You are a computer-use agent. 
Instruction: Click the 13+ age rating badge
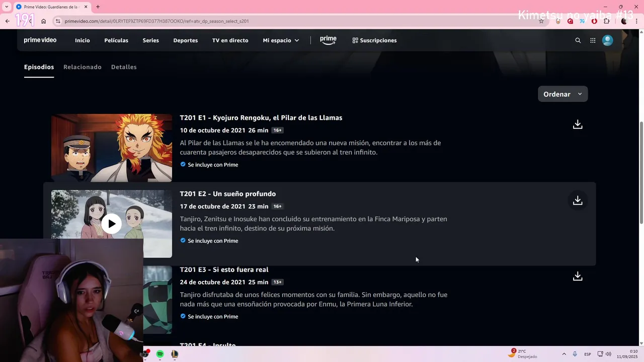coord(277,282)
